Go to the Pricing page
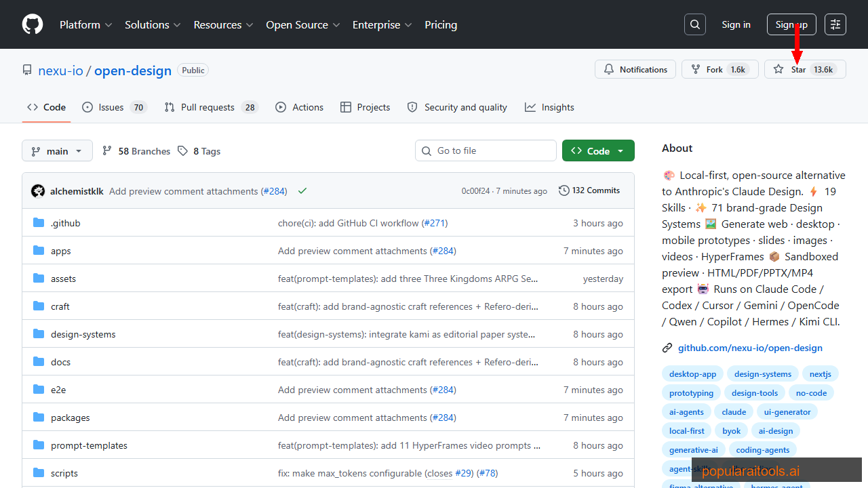This screenshot has height=488, width=868. pos(441,24)
